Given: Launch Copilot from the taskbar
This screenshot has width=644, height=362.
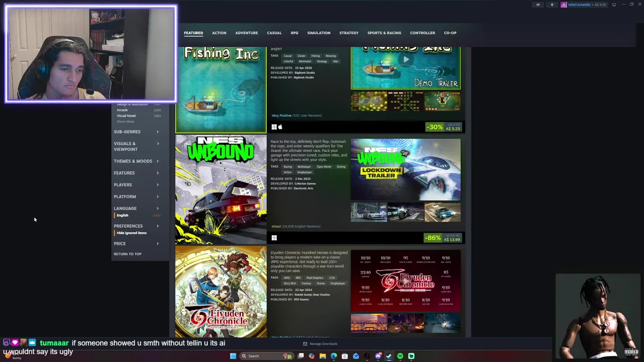Looking at the screenshot, I should tap(311, 356).
